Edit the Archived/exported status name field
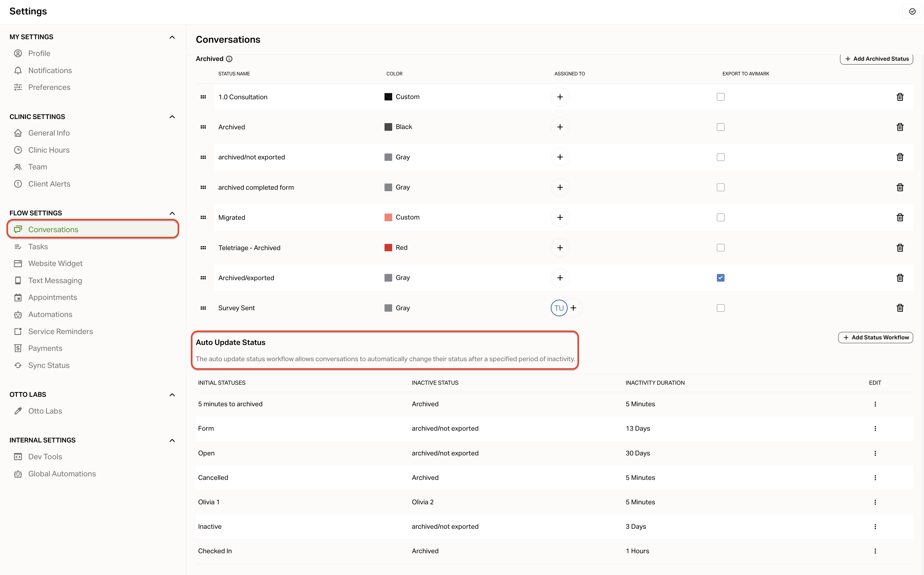This screenshot has height=575, width=924. pos(246,278)
